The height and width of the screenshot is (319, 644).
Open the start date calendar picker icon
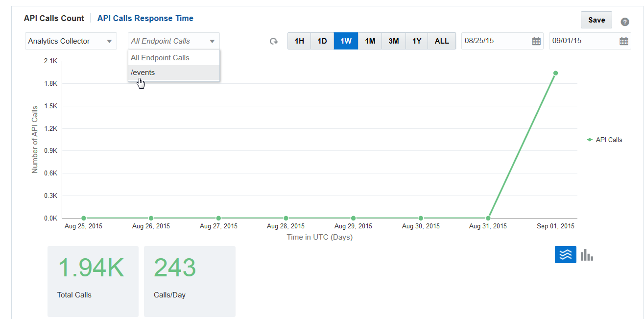click(536, 41)
